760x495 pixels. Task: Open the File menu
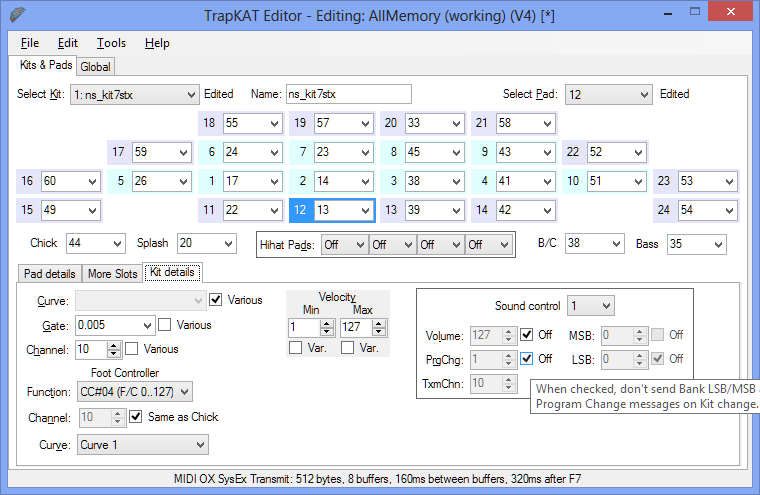pyautogui.click(x=30, y=43)
